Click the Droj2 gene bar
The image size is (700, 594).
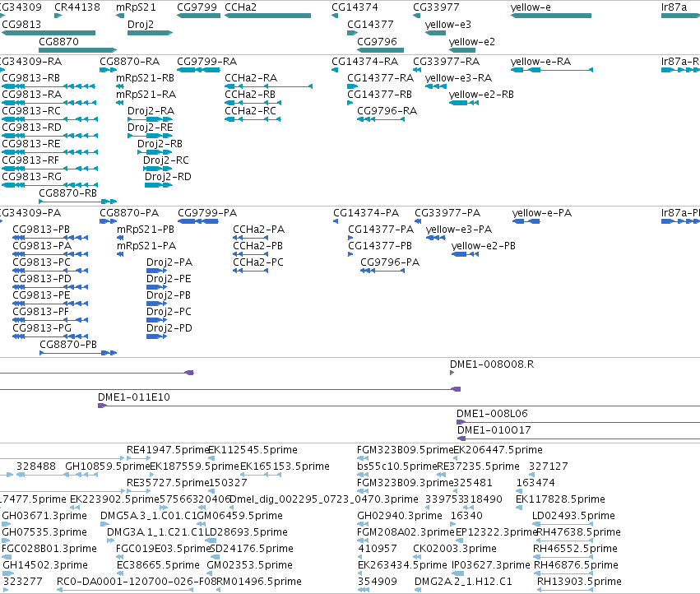[x=150, y=33]
